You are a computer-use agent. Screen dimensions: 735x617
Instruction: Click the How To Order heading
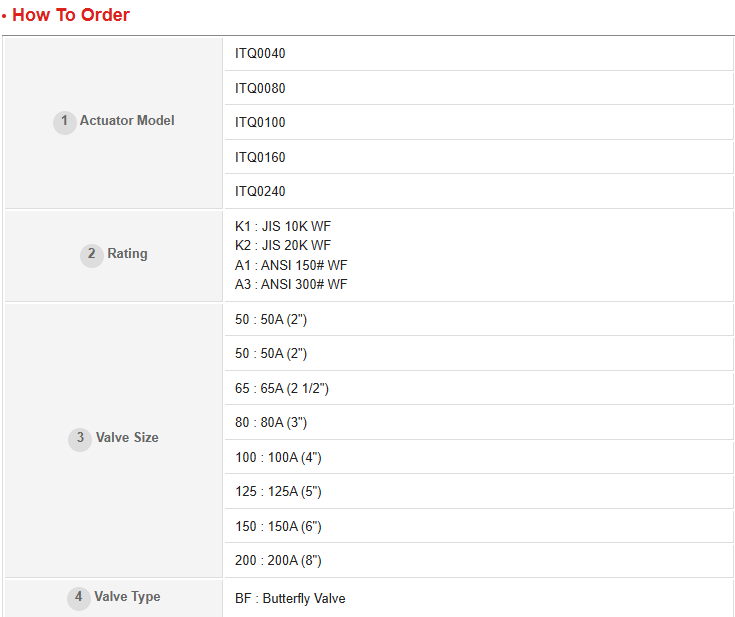click(71, 15)
